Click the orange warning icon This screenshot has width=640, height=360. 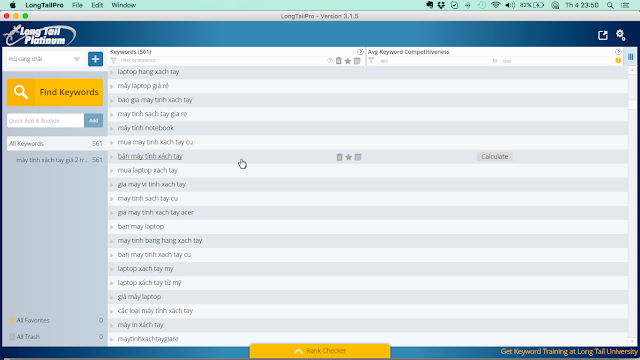pos(618,60)
